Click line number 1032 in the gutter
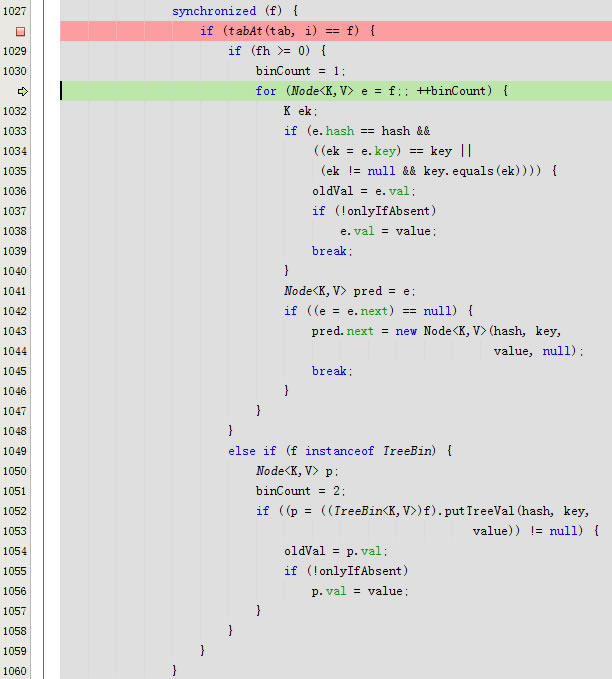 coord(15,111)
